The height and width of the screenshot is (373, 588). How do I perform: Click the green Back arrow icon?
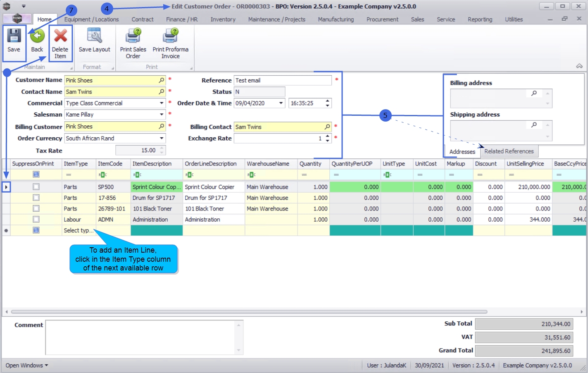[37, 36]
